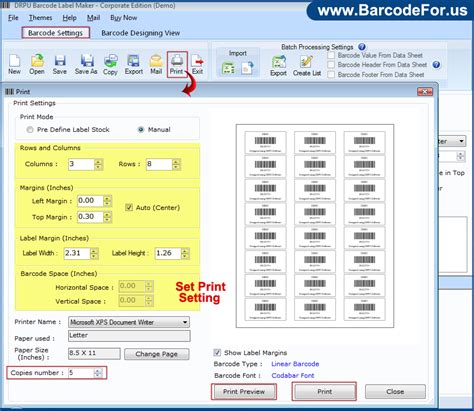Viewport: 474px width, 411px height.
Task: Open the Help menu
Action: pyautogui.click(x=69, y=18)
